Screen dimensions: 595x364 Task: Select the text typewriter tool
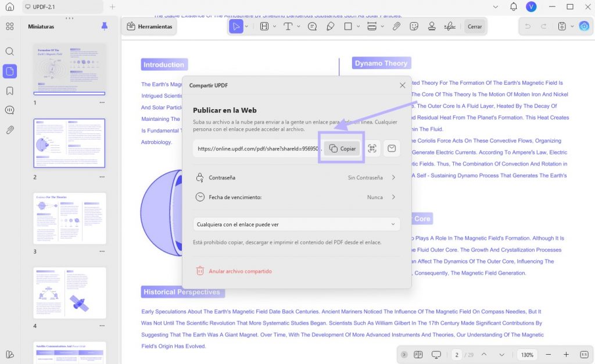pyautogui.click(x=288, y=26)
